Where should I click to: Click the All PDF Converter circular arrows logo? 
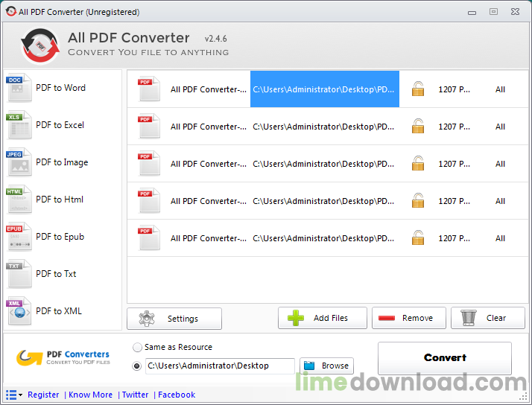(x=40, y=45)
